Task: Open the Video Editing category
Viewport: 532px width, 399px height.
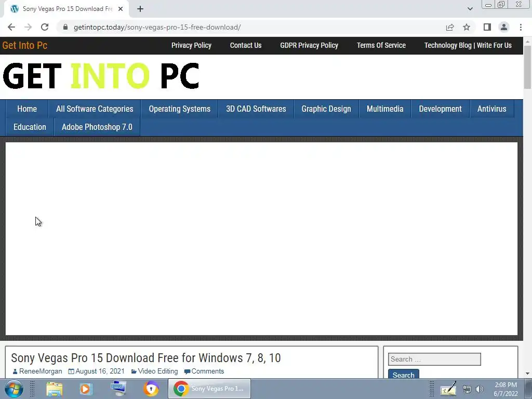Action: (x=158, y=371)
